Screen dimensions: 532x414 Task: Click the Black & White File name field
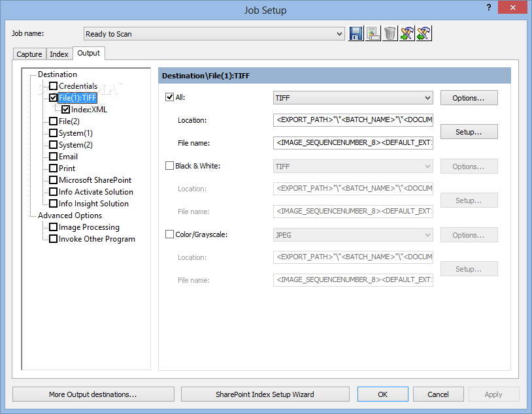point(353,211)
